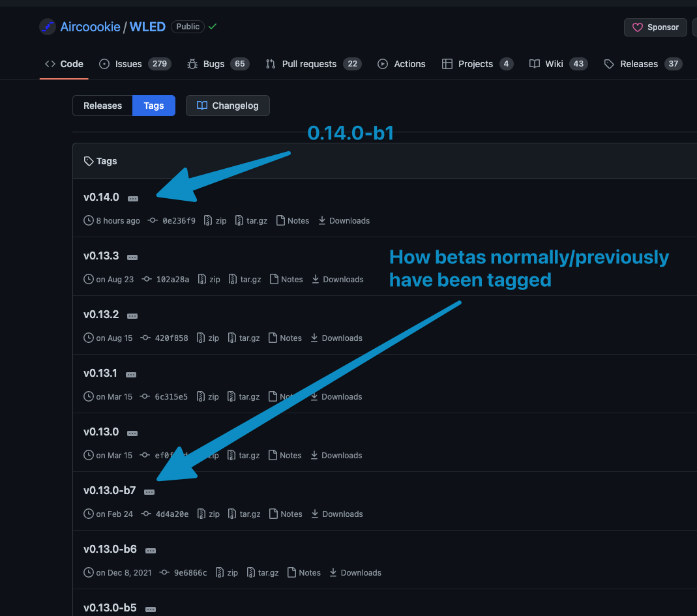Select the Pull requests icon
The width and height of the screenshot is (697, 616).
270,64
